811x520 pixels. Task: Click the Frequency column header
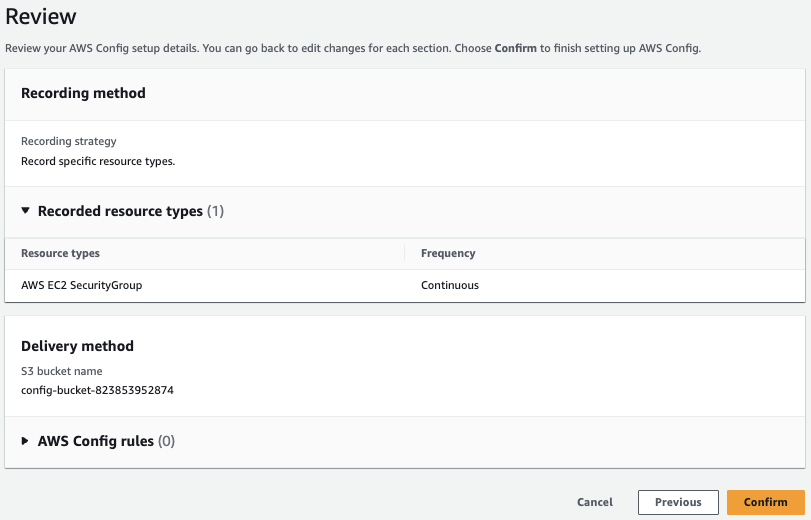click(448, 254)
